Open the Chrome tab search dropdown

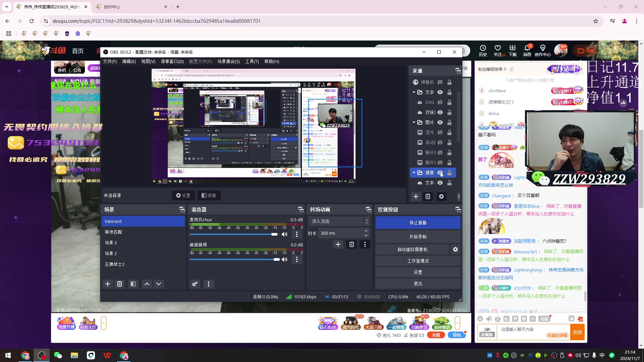(x=7, y=7)
